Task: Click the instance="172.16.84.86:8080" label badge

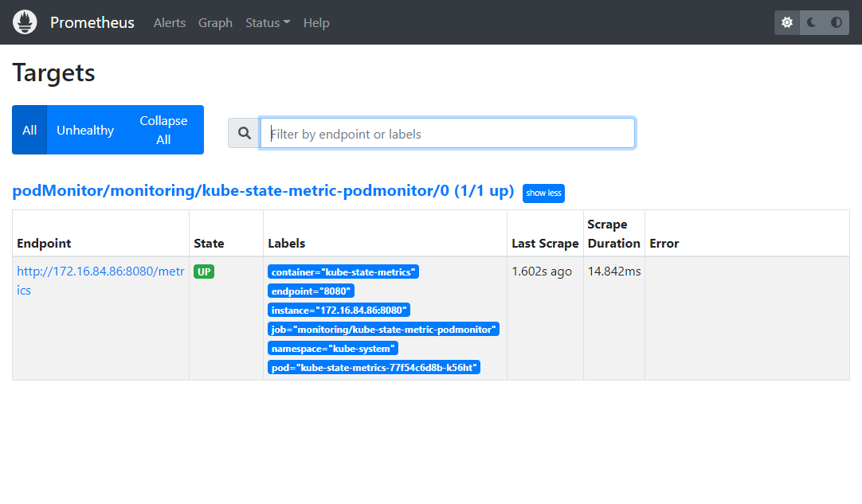Action: click(339, 310)
